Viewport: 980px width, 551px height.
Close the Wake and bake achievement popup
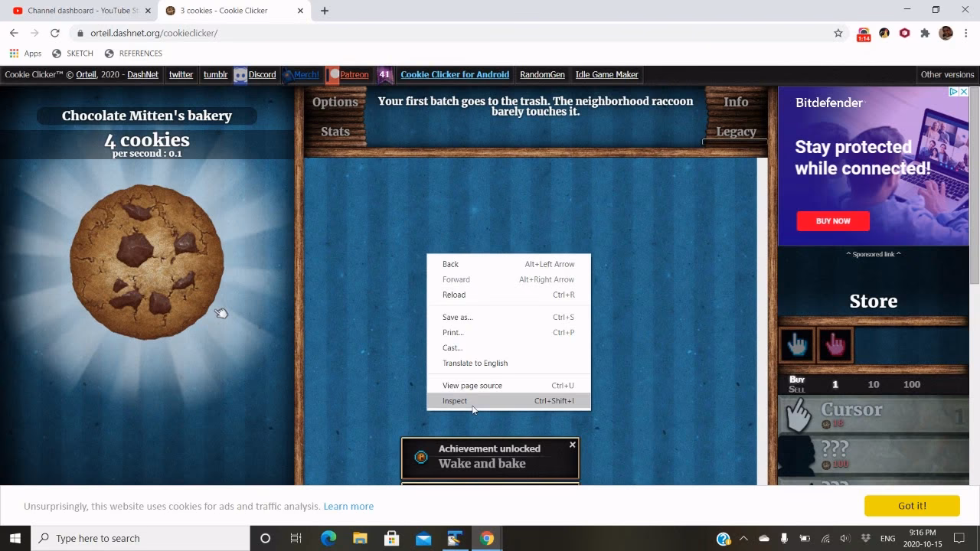pos(572,445)
